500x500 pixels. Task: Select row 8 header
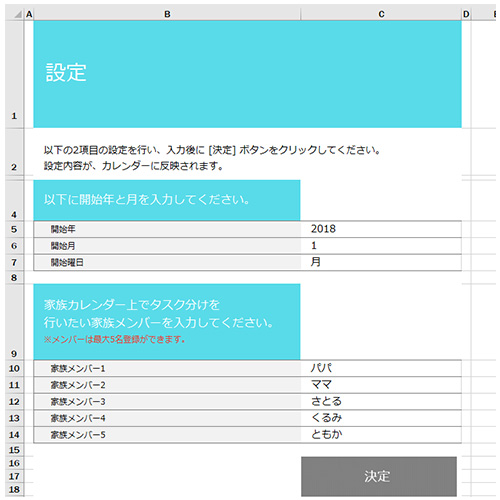tap(14, 277)
